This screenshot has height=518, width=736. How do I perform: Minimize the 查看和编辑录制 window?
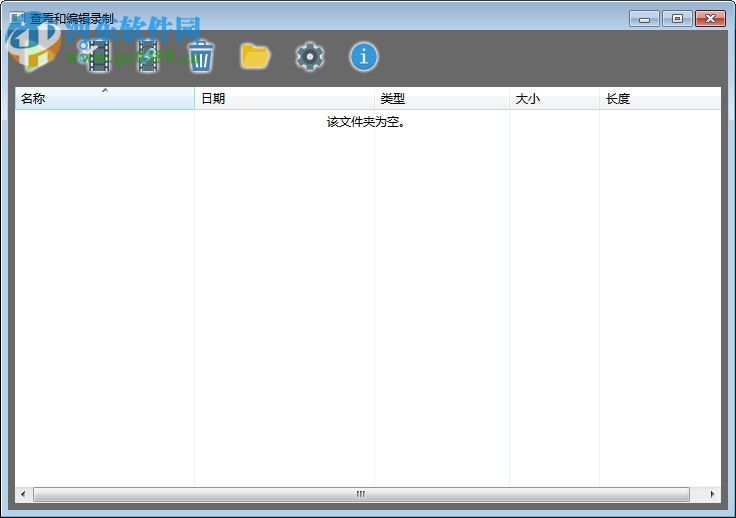tap(644, 19)
